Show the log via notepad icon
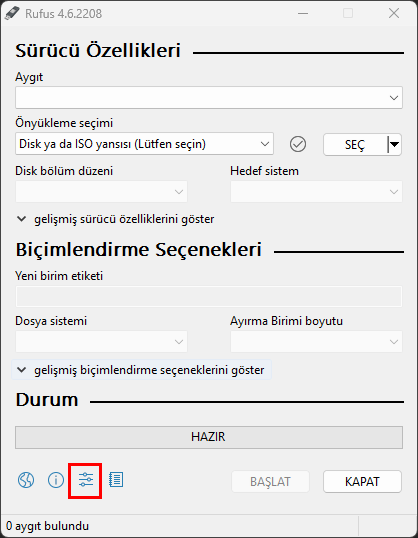 tap(116, 480)
